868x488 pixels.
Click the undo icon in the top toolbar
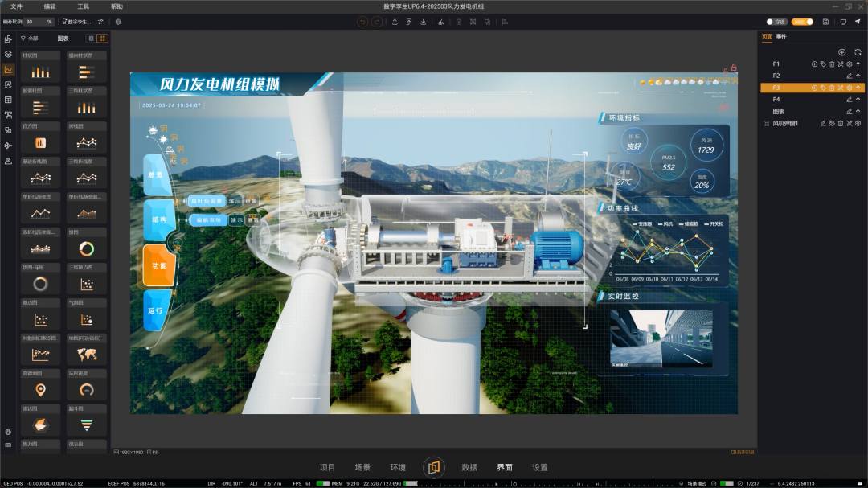[x=362, y=22]
